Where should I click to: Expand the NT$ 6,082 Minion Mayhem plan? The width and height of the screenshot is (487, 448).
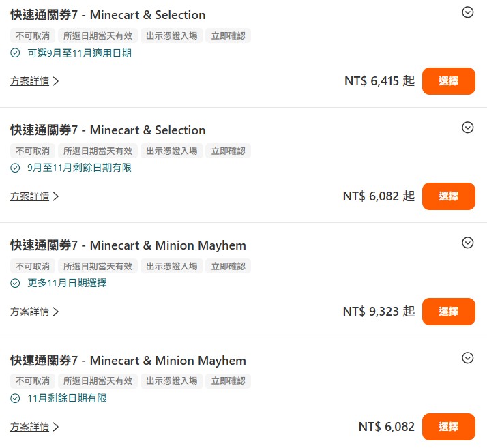pos(468,357)
